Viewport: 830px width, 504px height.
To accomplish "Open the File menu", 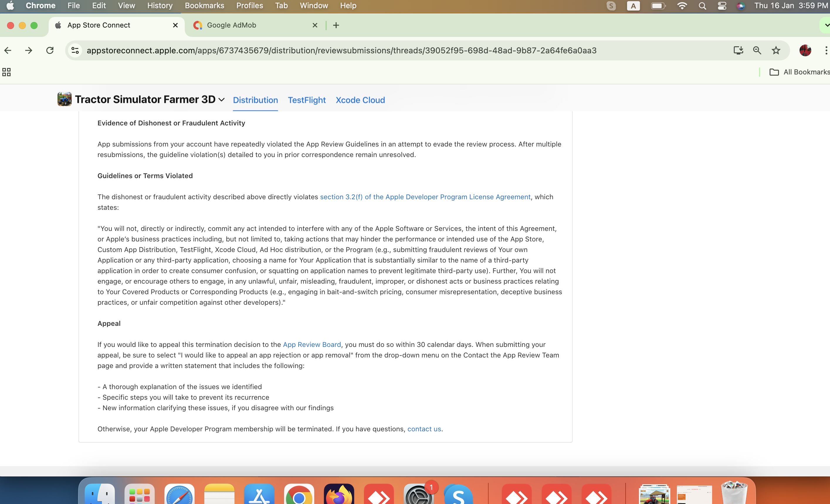I will click(73, 6).
